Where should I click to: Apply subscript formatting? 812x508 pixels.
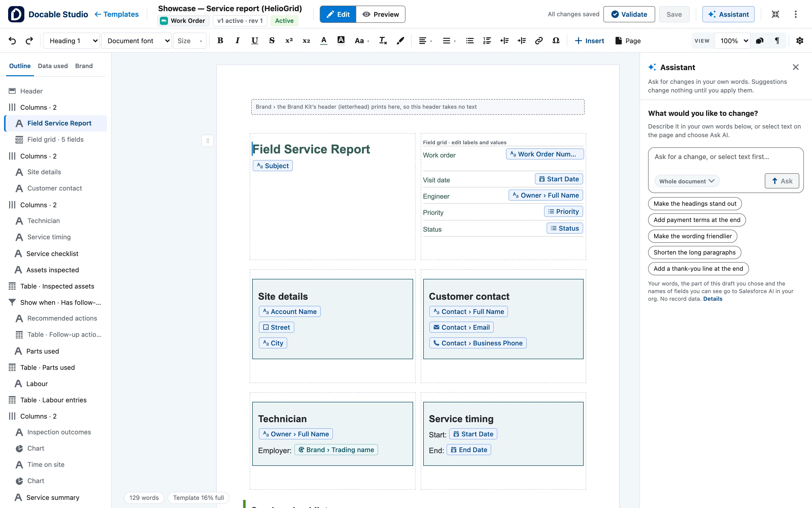[306, 41]
